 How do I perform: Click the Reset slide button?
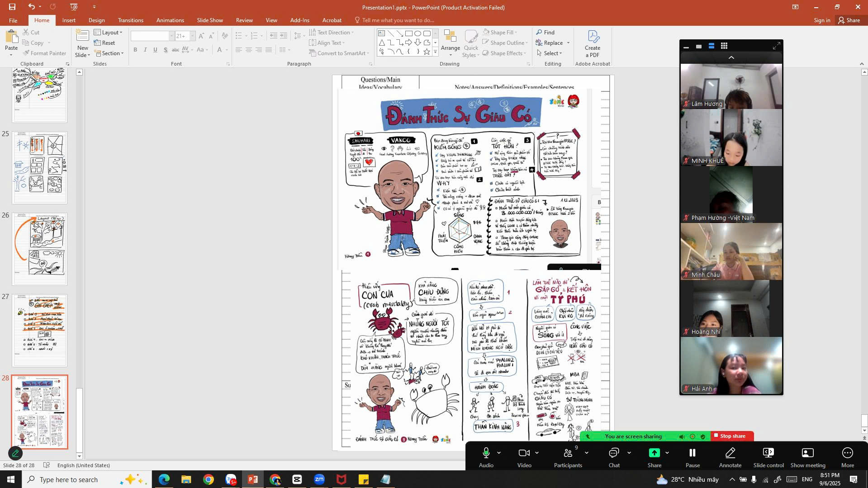coord(104,43)
